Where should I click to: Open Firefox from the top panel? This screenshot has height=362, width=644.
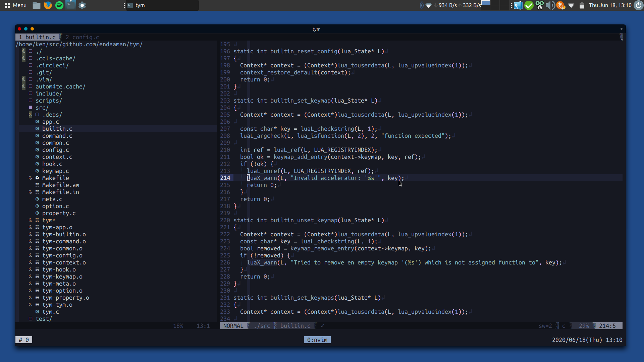tap(48, 5)
